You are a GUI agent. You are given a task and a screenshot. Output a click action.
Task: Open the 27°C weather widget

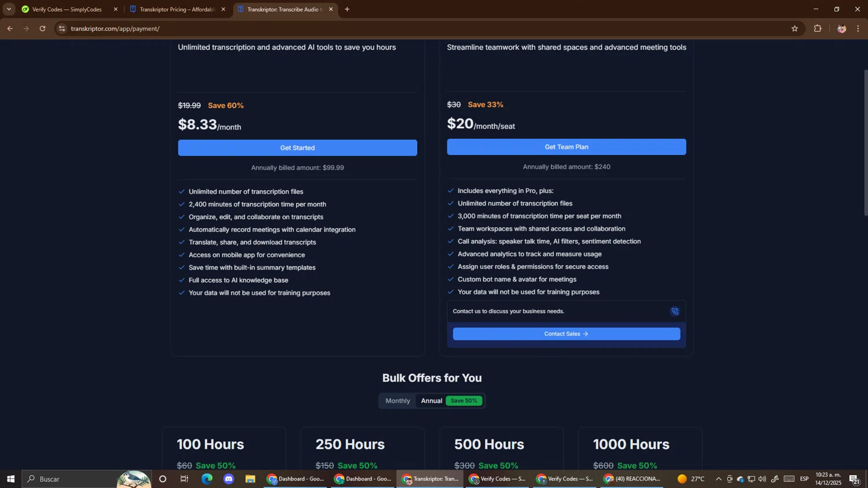[691, 479]
